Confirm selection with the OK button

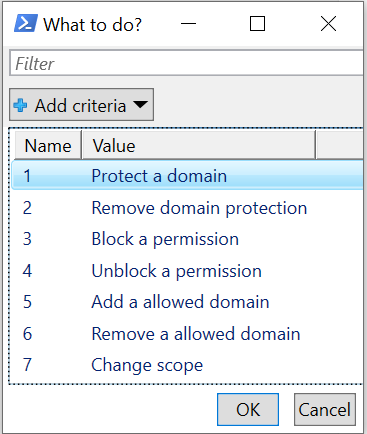pyautogui.click(x=248, y=409)
